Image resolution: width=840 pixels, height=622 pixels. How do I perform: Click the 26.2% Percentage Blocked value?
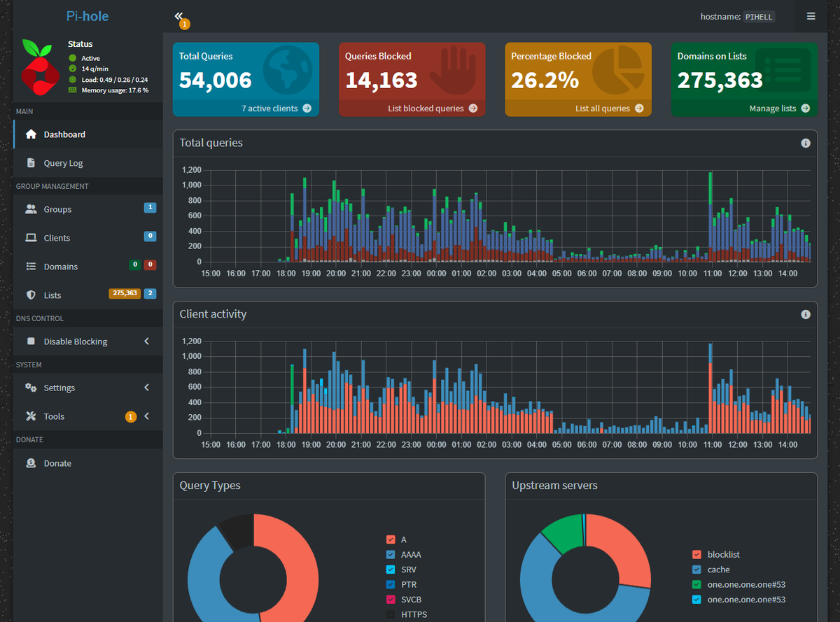(545, 80)
